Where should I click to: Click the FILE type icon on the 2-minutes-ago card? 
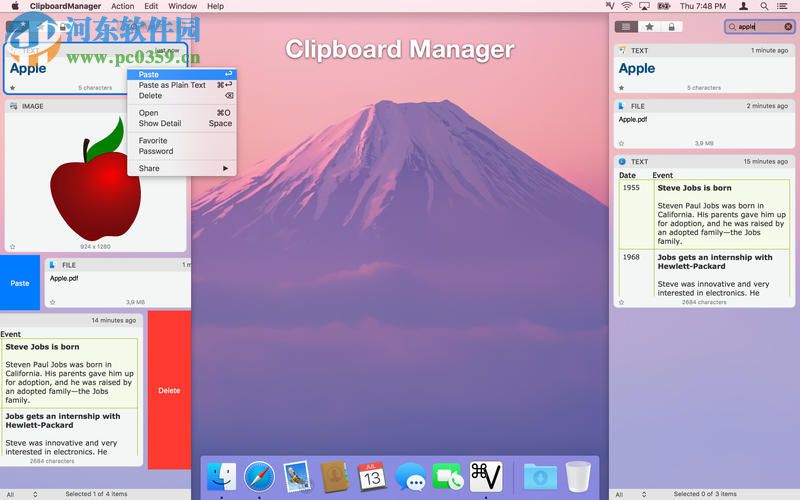pyautogui.click(x=621, y=106)
